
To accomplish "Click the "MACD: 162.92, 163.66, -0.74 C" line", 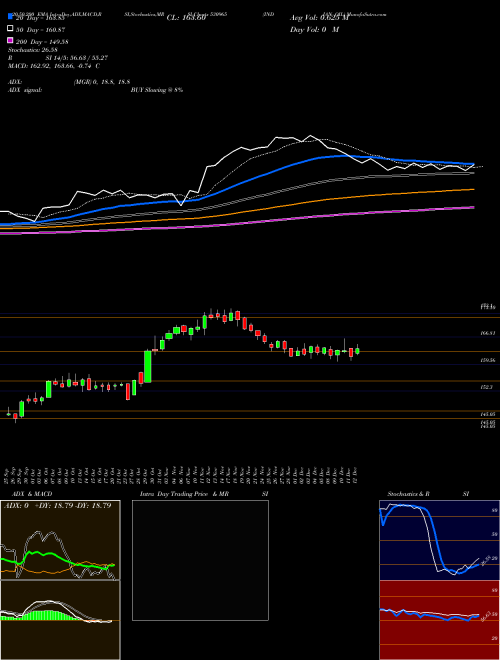I will click(53, 66).
